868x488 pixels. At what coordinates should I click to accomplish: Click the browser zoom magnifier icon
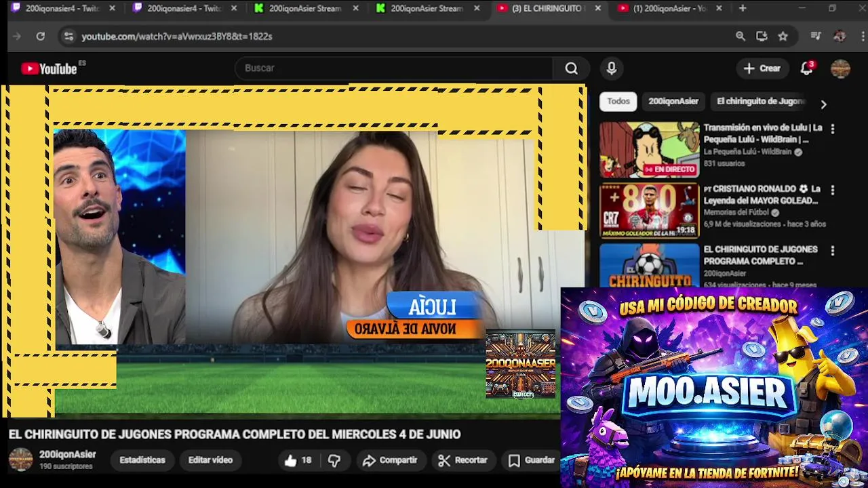point(741,37)
